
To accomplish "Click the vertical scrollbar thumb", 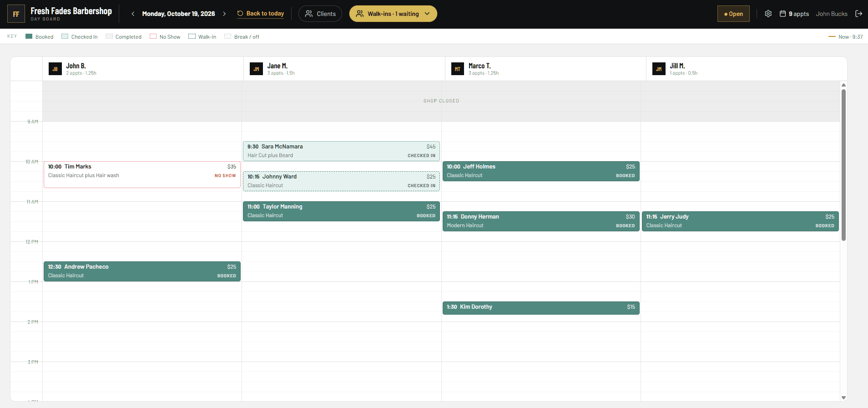I will pyautogui.click(x=843, y=165).
